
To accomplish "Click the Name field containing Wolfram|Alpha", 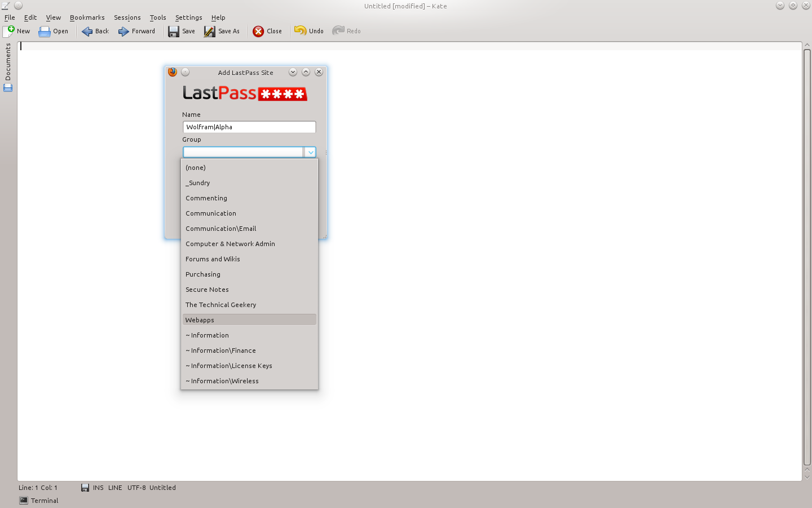I will (x=249, y=127).
